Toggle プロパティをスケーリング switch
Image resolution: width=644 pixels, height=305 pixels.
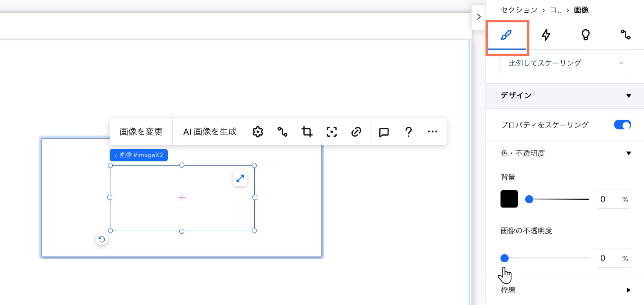coord(622,125)
